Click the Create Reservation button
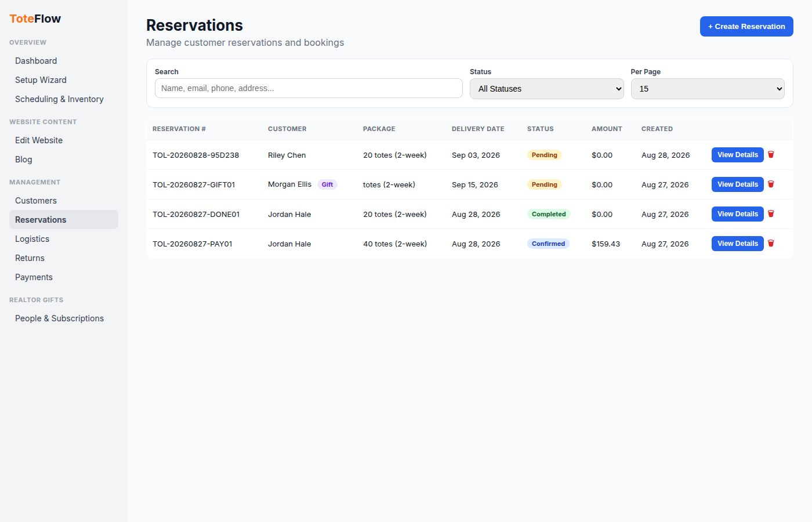 746,27
